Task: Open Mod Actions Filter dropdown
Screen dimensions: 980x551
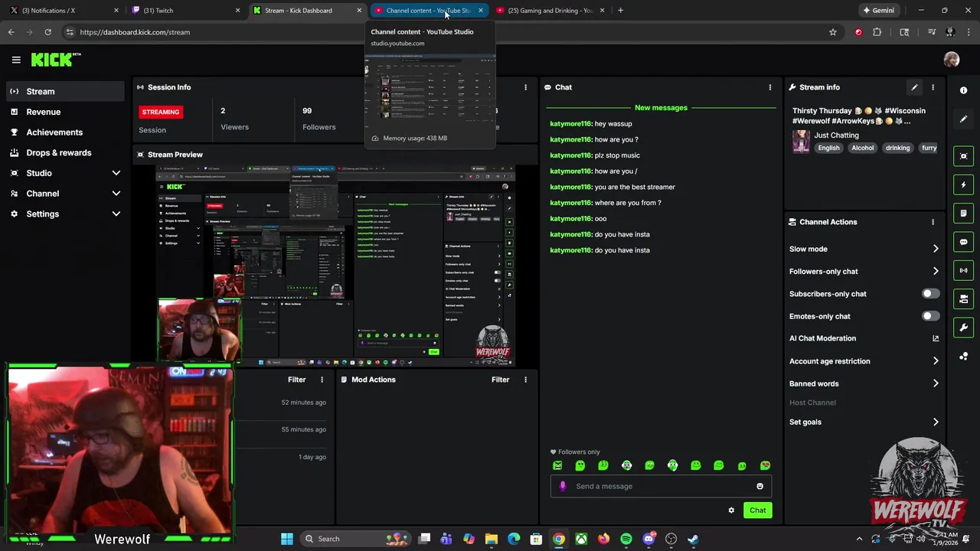Action: click(x=500, y=380)
